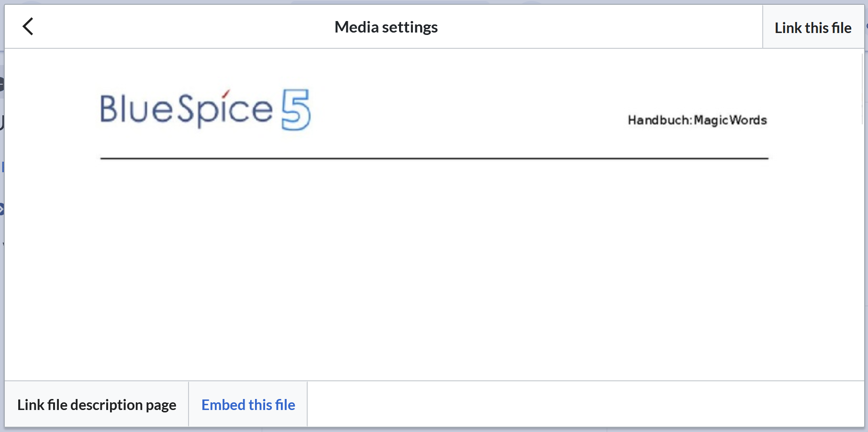Click the horizontal rule beneath the logo
Screen dimensions: 868x432
[x=434, y=158]
